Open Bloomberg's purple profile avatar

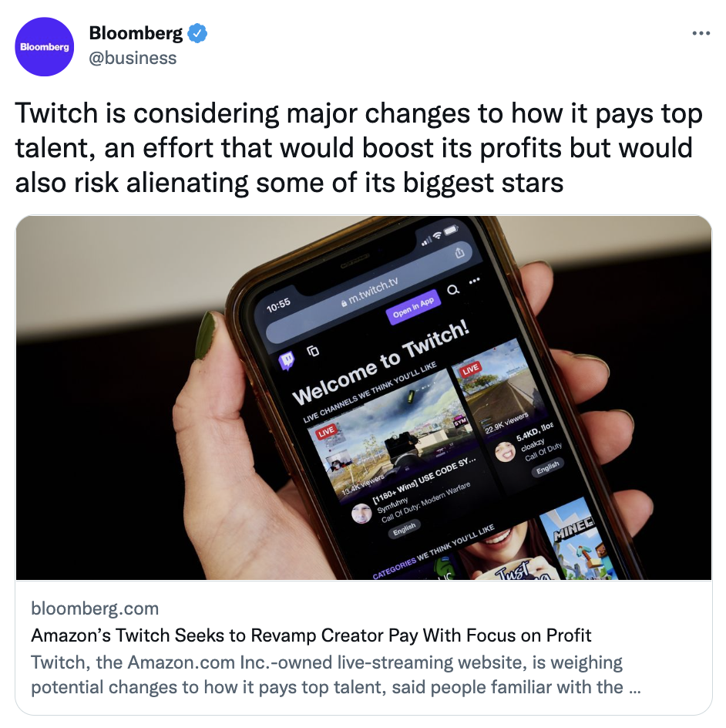(45, 47)
